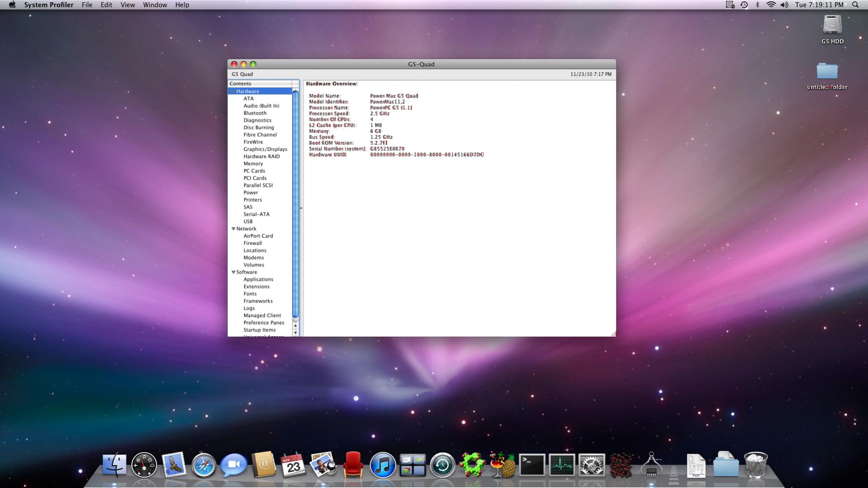Launch iTunes from the dock

(383, 465)
